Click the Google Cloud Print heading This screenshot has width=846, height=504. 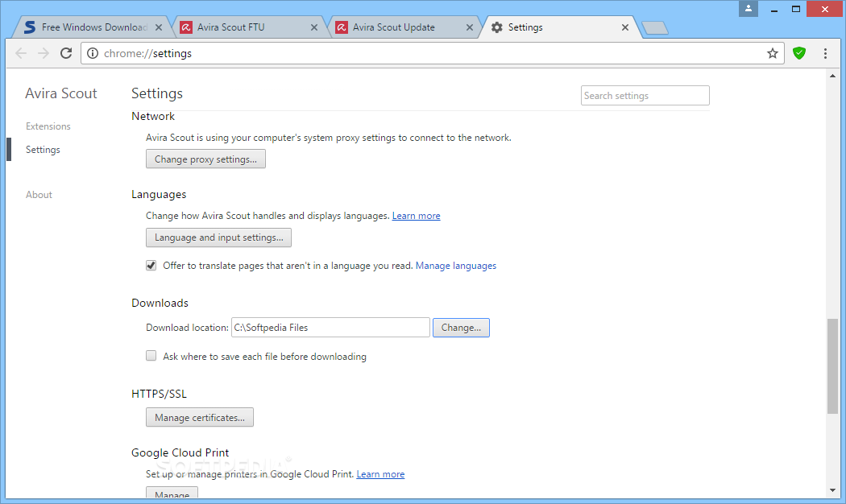[x=180, y=452]
